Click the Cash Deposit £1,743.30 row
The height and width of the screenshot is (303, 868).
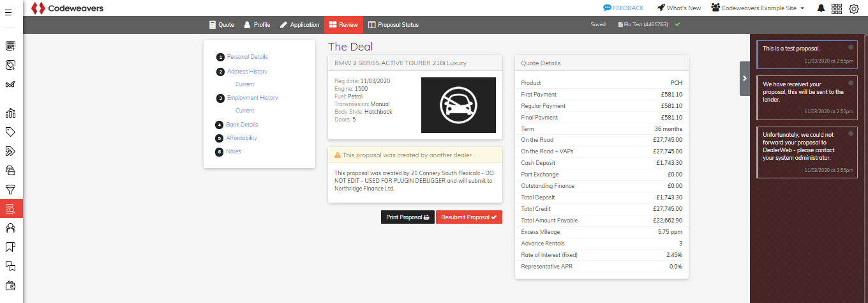click(x=602, y=163)
